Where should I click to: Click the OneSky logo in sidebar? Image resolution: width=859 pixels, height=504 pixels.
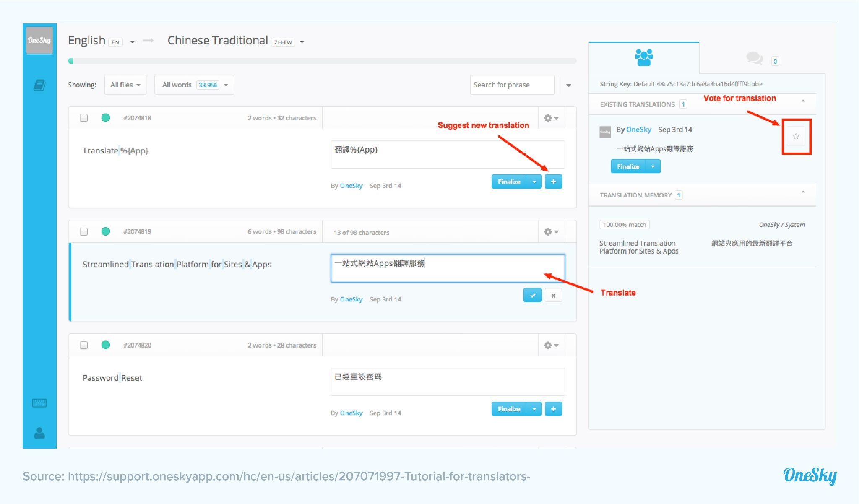click(39, 40)
